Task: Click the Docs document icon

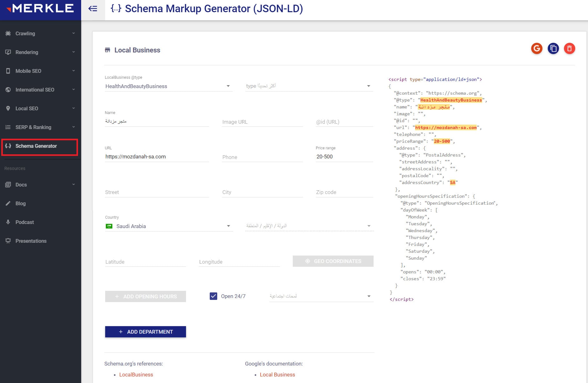Action: pos(8,185)
